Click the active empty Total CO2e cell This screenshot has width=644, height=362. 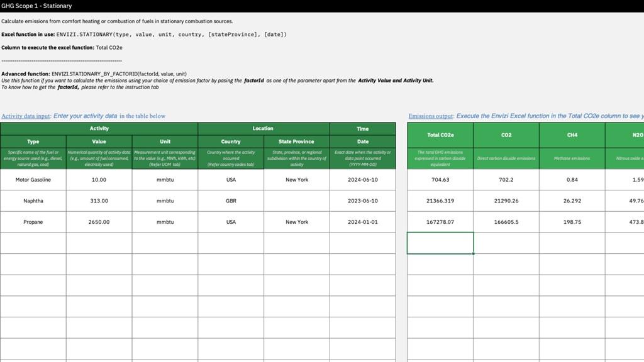click(440, 243)
